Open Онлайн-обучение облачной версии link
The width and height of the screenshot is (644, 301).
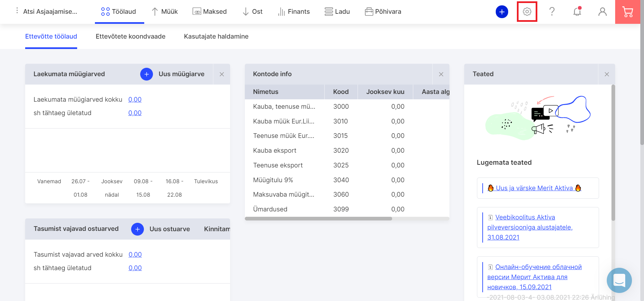coord(535,277)
